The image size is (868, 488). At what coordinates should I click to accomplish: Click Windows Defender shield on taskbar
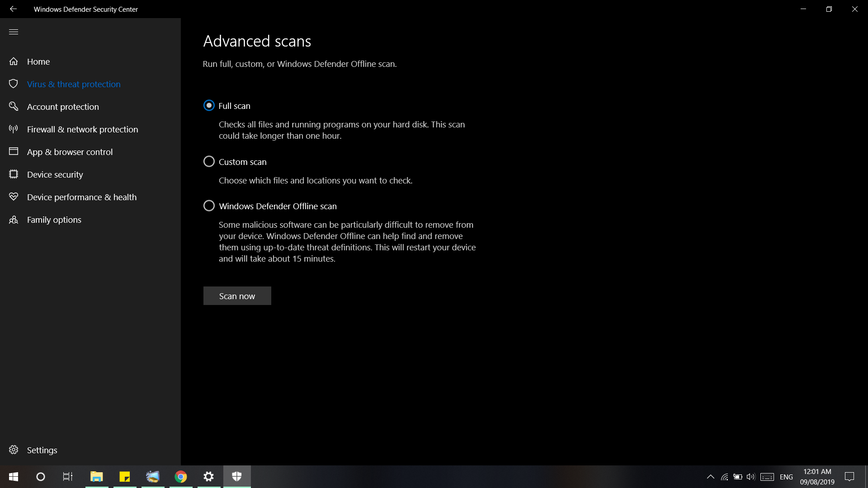click(x=237, y=477)
